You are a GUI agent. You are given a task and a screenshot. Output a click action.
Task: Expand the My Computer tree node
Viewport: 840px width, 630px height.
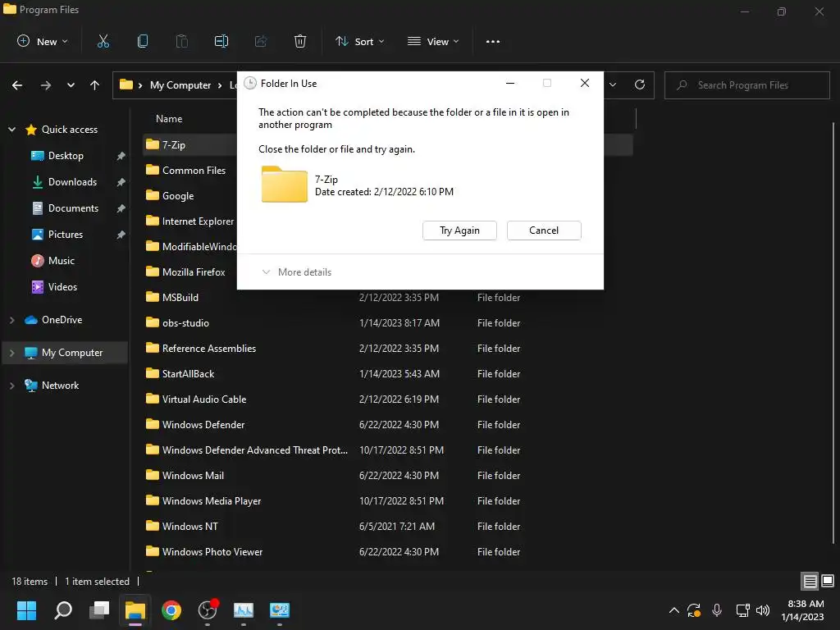coord(11,353)
